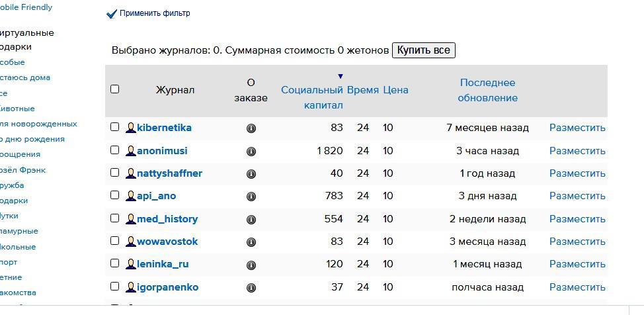Click the info icon for api_ano
The width and height of the screenshot is (644, 315).
251,197
